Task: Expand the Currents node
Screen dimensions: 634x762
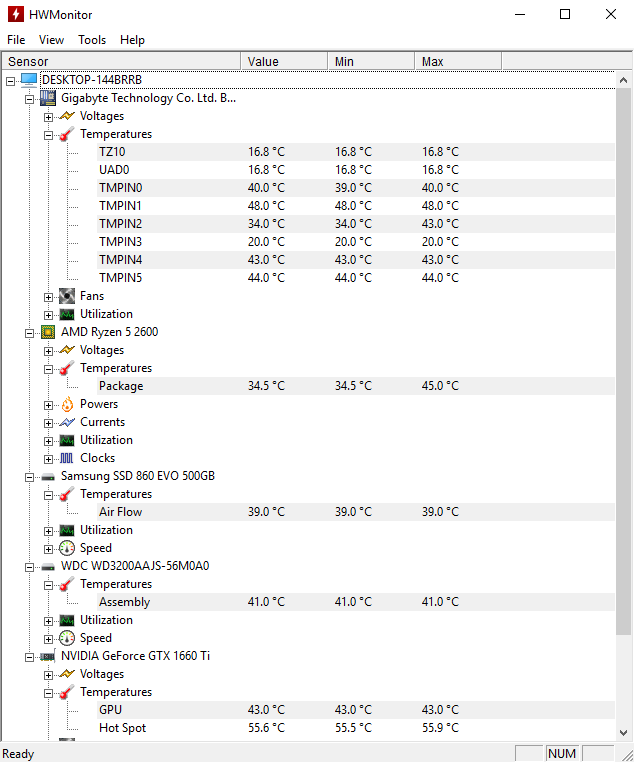Action: pyautogui.click(x=49, y=423)
